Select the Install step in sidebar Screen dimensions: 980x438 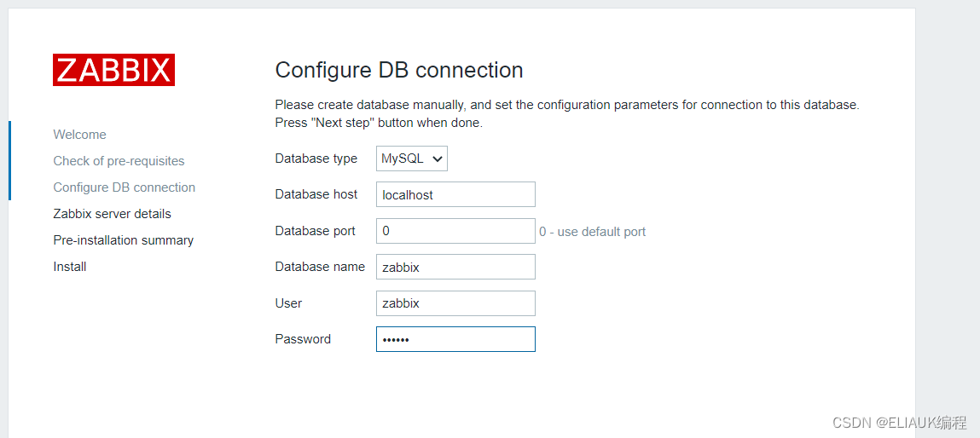(70, 267)
